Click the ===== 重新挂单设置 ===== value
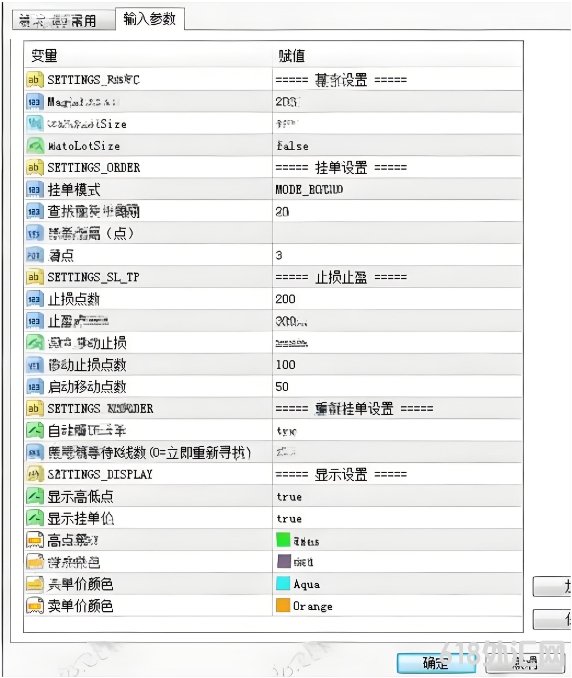Viewport: 572px width, 678px height. click(354, 409)
